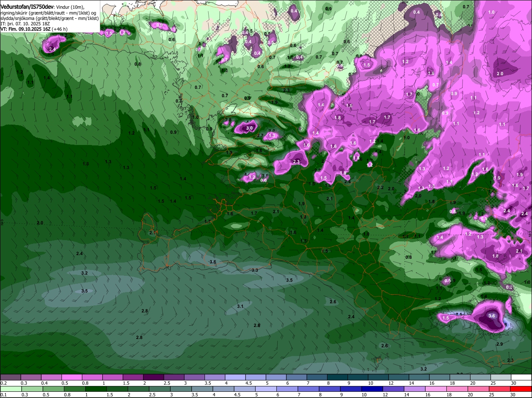The width and height of the screenshot is (532, 398).
Task: Pick deep blue lower swatch between 10 and 12
Action: tap(372, 388)
